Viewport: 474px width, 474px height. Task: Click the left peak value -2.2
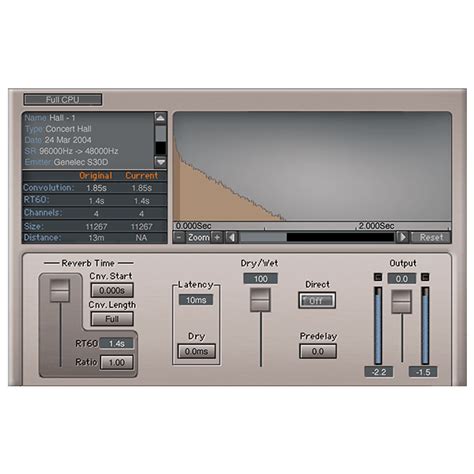click(379, 372)
